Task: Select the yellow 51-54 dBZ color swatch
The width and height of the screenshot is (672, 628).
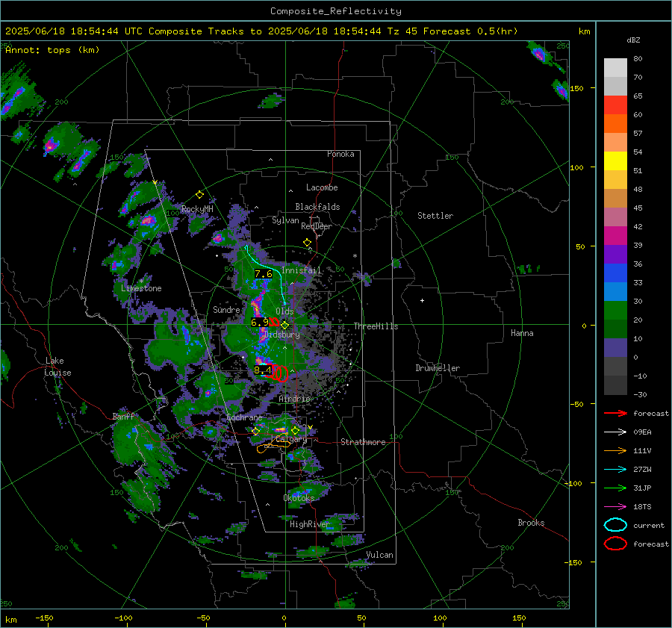Action: (x=615, y=161)
